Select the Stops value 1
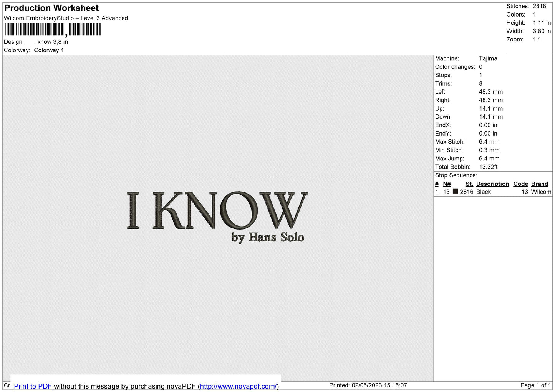The height and width of the screenshot is (392, 555). point(480,75)
